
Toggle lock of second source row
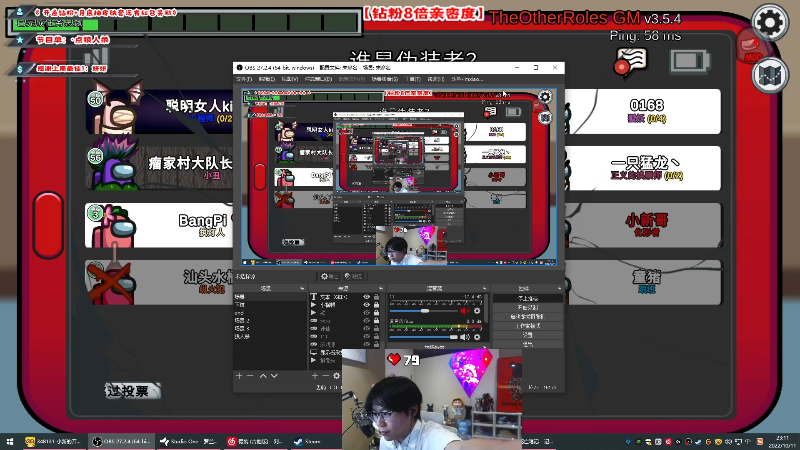pos(377,305)
